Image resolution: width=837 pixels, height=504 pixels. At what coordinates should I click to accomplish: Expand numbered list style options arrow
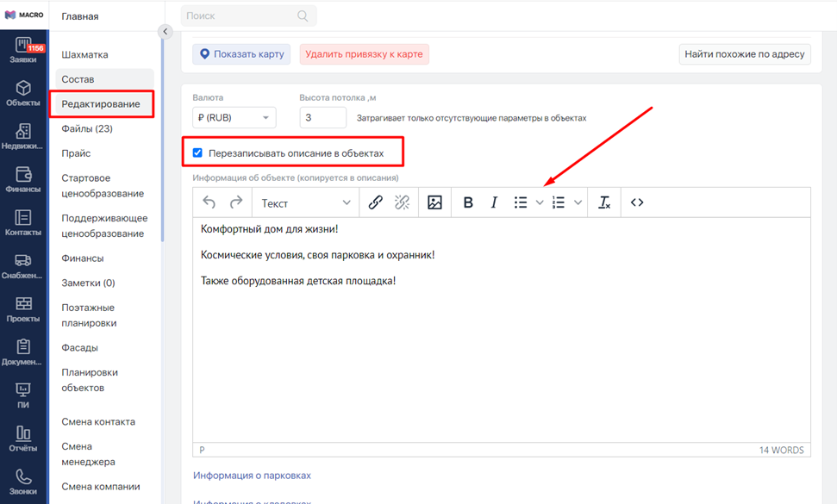pos(578,202)
